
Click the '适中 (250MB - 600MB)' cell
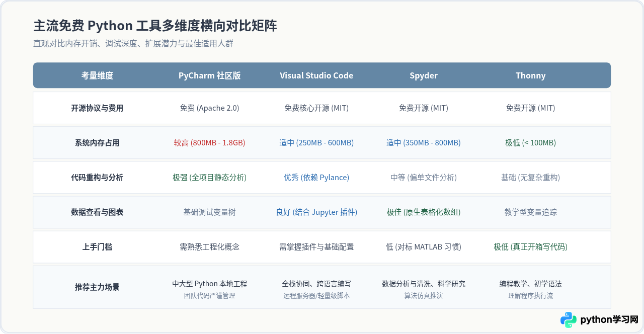316,143
